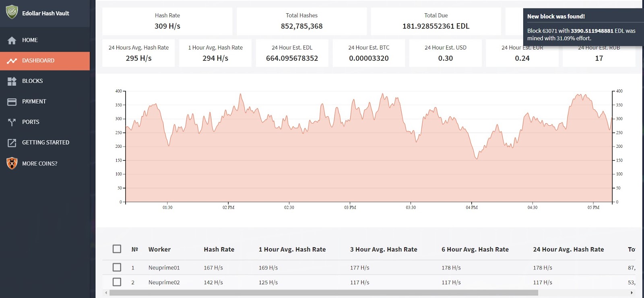The image size is (644, 298).
Task: Sort by the Worker column header
Action: [159, 249]
